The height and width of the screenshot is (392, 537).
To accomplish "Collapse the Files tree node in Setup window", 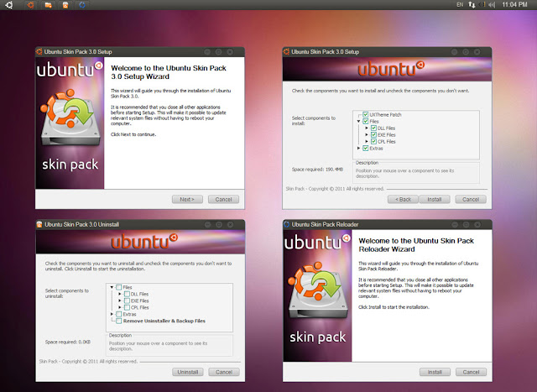I will (x=358, y=122).
